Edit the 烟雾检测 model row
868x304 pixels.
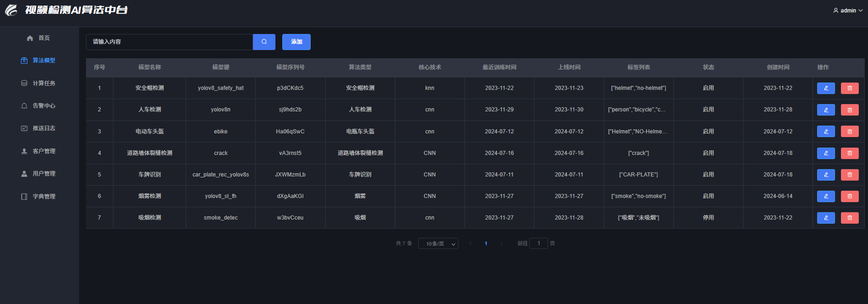[826, 196]
